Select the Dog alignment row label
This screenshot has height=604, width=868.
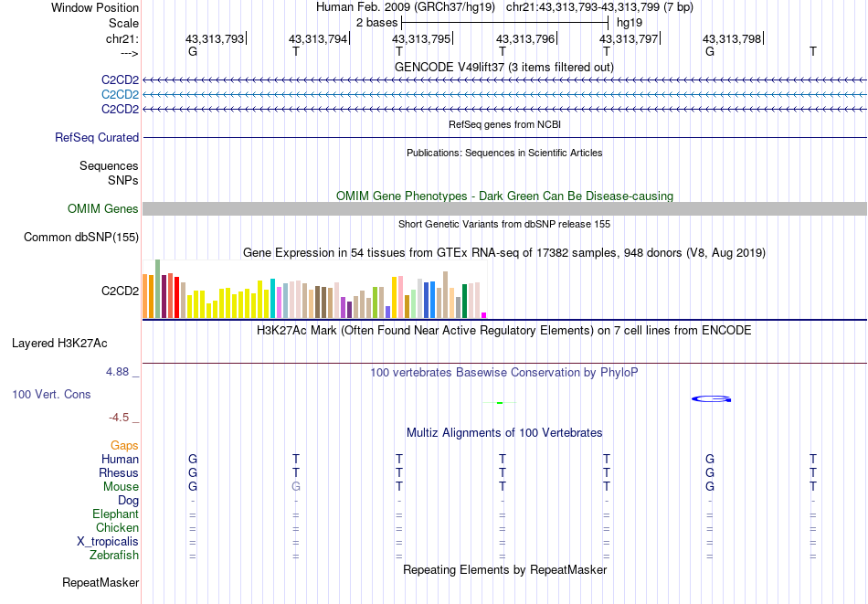pyautogui.click(x=129, y=501)
